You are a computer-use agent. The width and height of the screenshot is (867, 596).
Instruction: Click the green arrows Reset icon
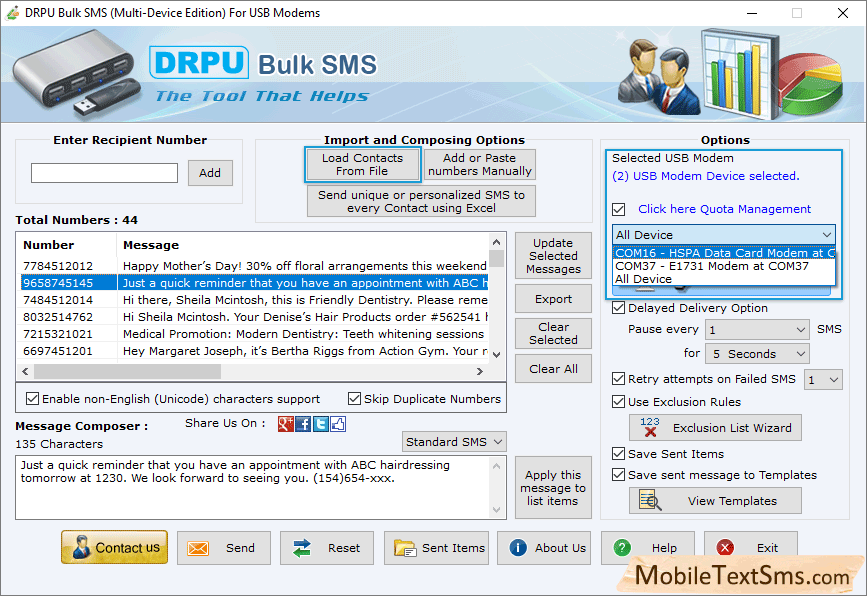tap(302, 548)
